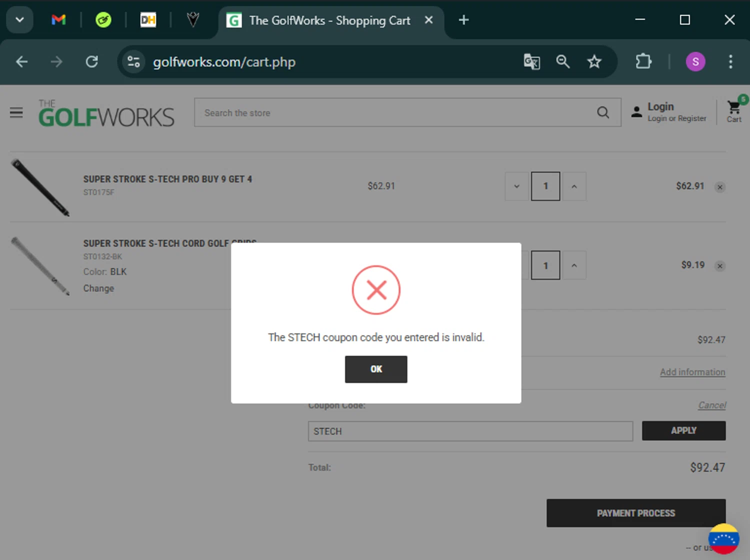
Task: Open the DH pinned tab
Action: 148,20
